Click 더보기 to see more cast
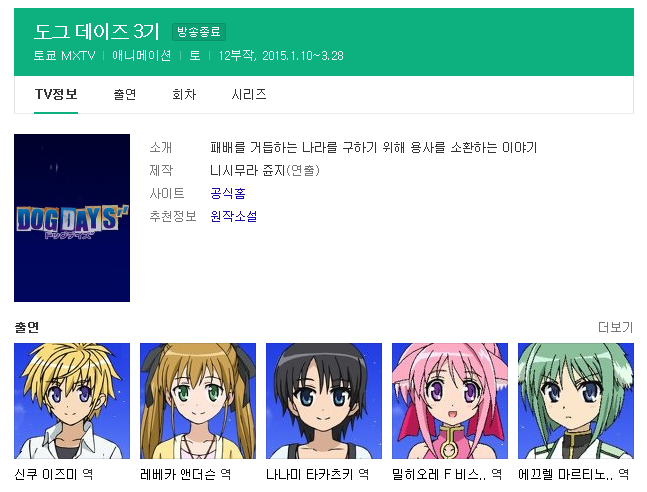Viewport: 647px width, 492px height. coord(616,327)
